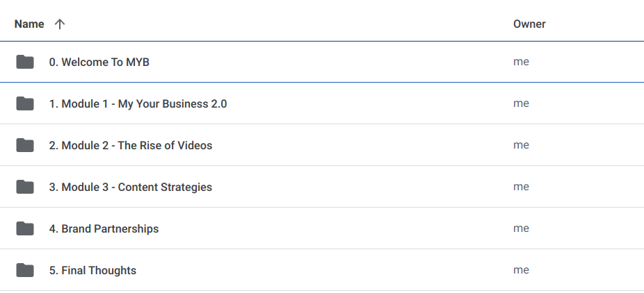Click owner 'me' in Module 1 row
The width and height of the screenshot is (644, 293).
tap(521, 103)
